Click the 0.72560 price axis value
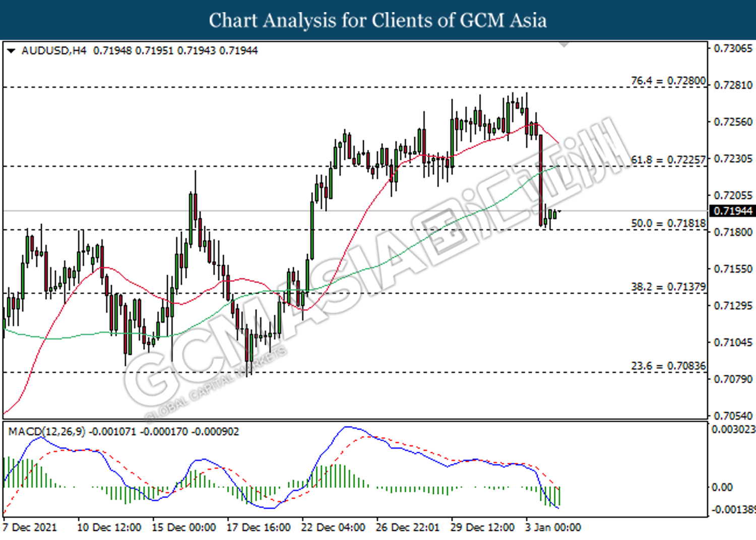 coord(733,122)
